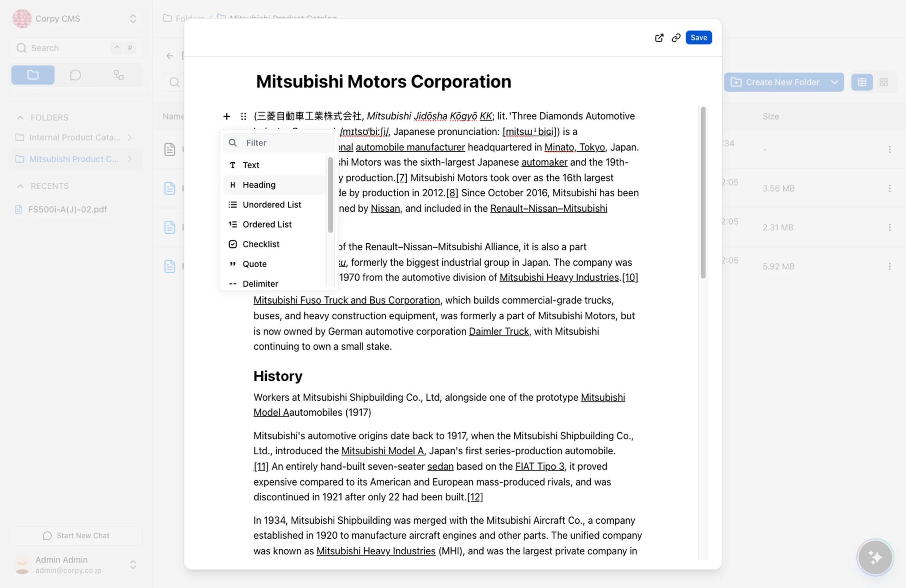The width and height of the screenshot is (906, 588).
Task: Open AI assistant sparkle button
Action: point(875,557)
